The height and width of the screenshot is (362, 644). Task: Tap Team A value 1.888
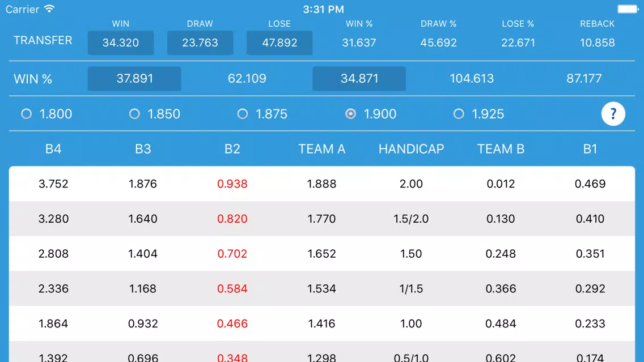click(x=321, y=184)
